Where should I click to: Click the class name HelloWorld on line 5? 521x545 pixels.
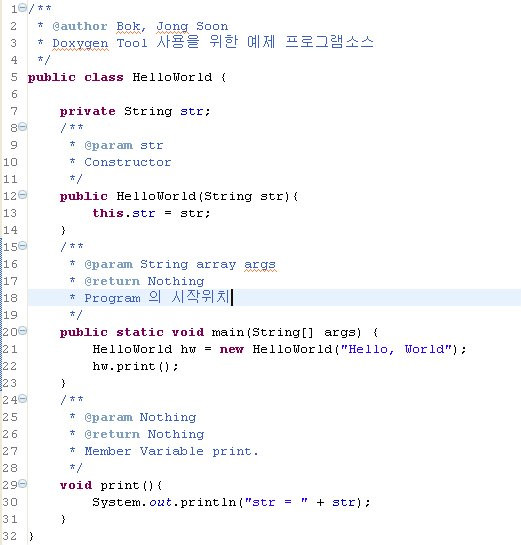point(172,77)
